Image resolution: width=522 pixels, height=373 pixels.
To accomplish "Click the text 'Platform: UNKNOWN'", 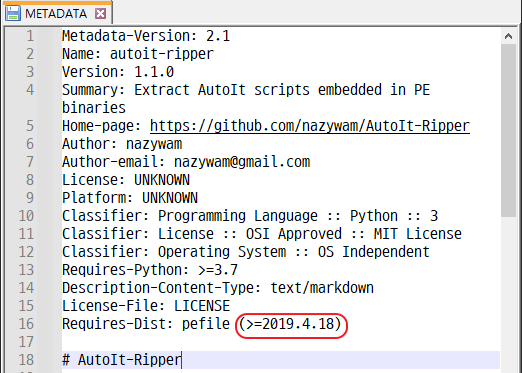I will (130, 198).
